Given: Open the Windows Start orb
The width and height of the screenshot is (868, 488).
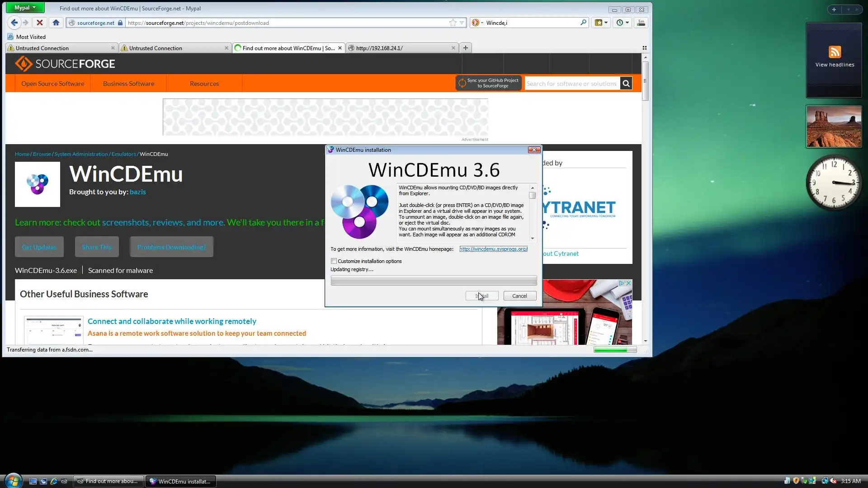Looking at the screenshot, I should click(x=13, y=481).
